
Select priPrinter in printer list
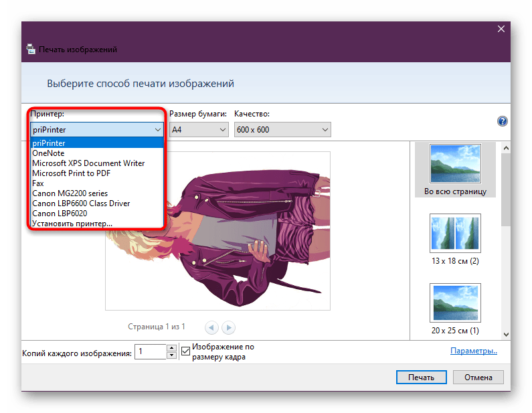coord(97,143)
